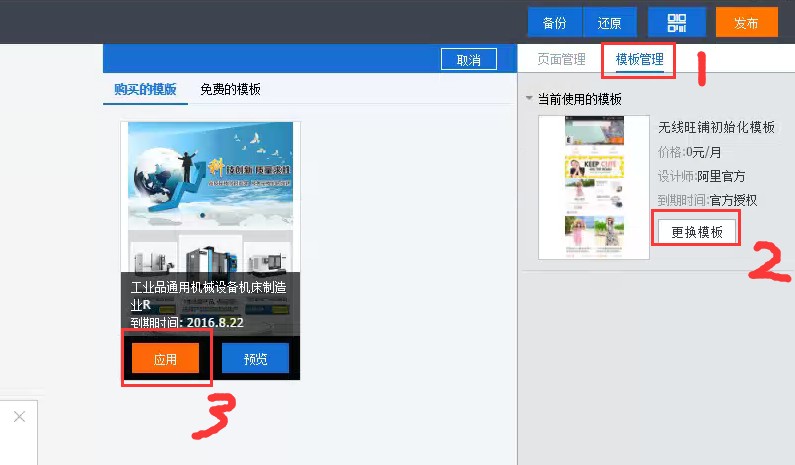The image size is (795, 465).
Task: Publish with the orange 发布 button
Action: pos(746,22)
